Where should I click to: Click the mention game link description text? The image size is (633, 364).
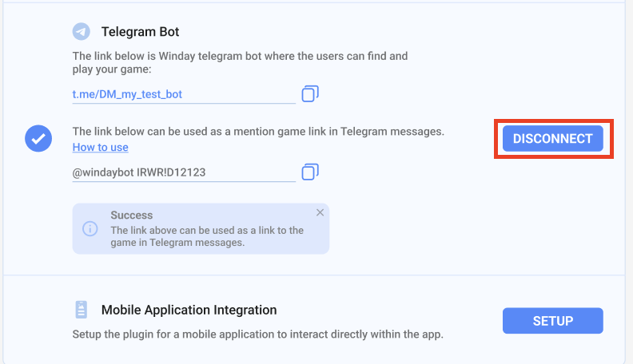tap(258, 132)
